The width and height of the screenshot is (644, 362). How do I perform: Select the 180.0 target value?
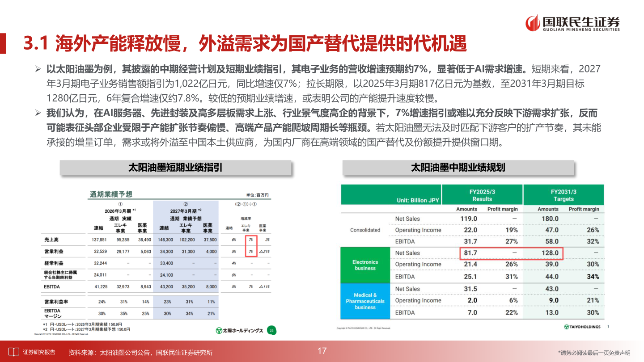550,219
